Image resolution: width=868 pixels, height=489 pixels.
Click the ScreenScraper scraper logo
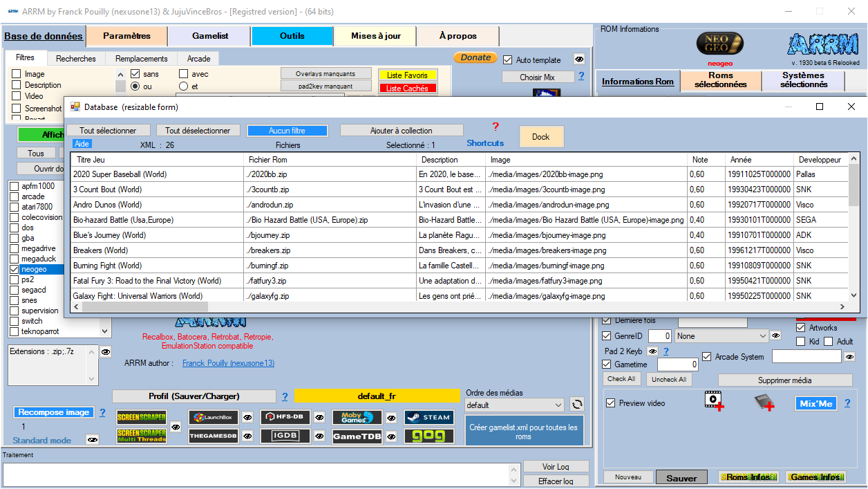pyautogui.click(x=141, y=417)
